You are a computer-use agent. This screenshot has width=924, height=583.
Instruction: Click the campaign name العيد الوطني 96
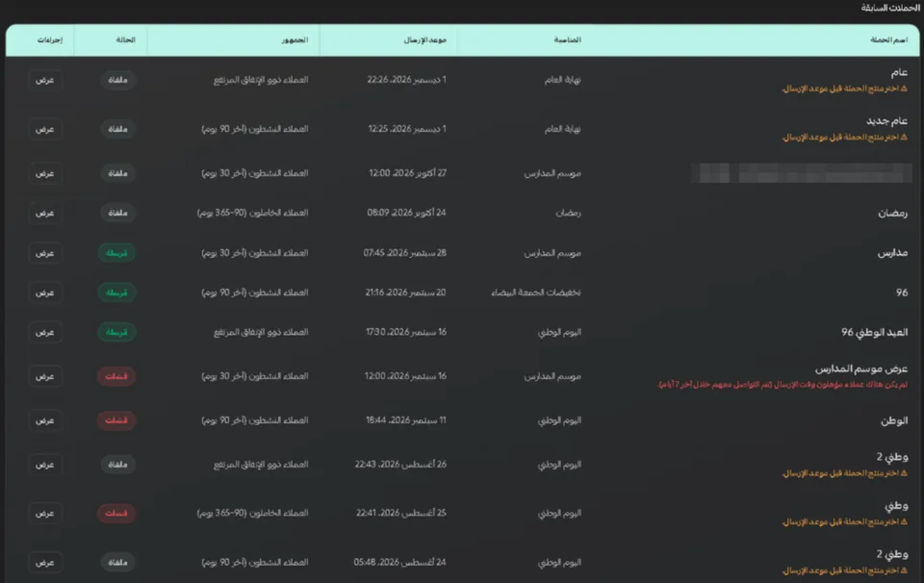pyautogui.click(x=875, y=332)
